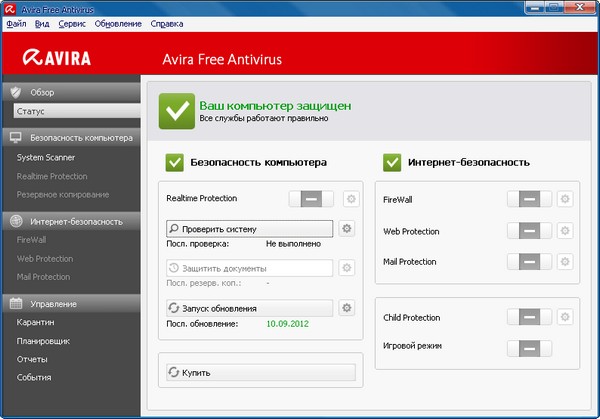Open Mail Protection settings gear icon

click(x=564, y=262)
